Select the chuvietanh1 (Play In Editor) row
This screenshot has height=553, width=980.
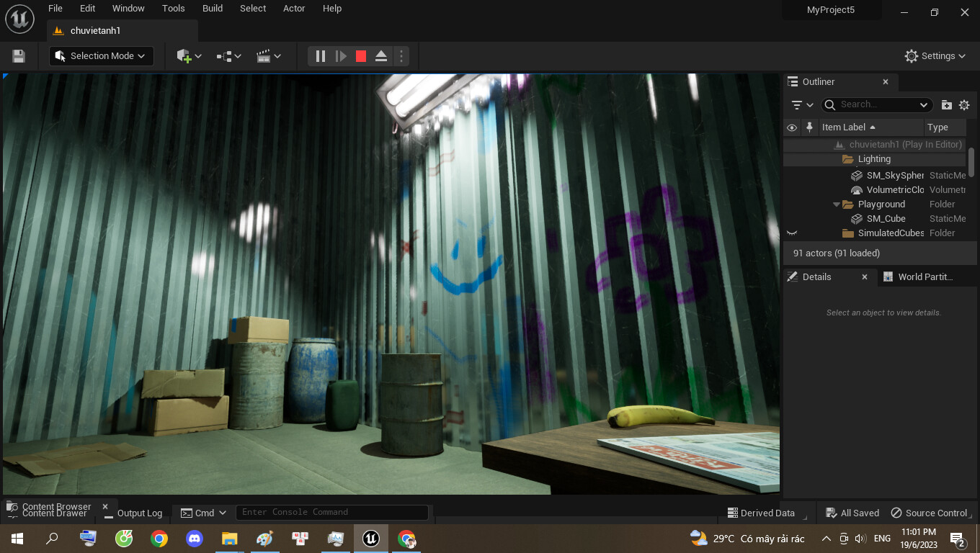tap(874, 145)
